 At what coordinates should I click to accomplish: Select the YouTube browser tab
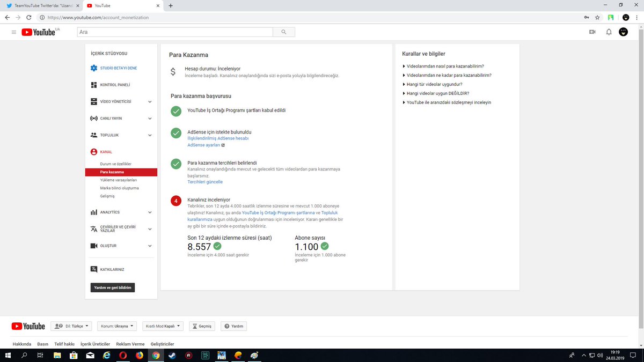(x=122, y=5)
